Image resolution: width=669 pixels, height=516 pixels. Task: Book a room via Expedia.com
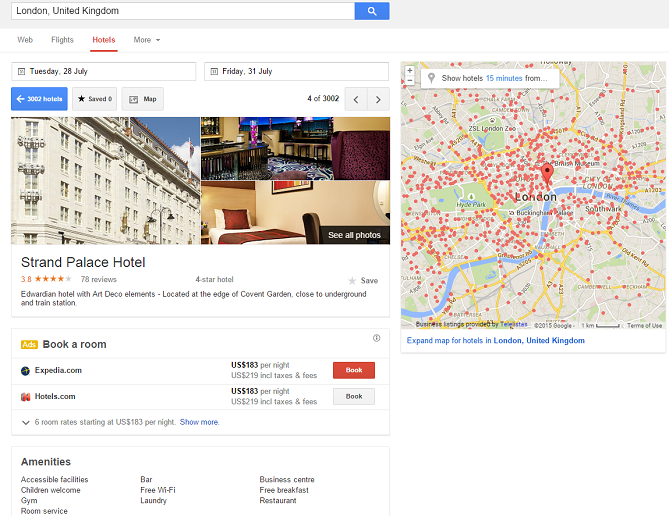(354, 370)
